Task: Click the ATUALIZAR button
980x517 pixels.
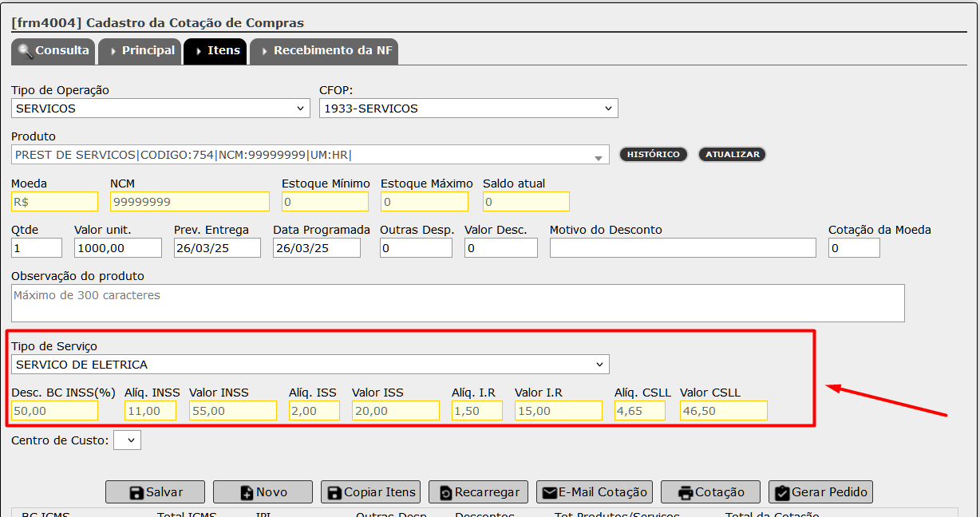Action: pos(733,154)
